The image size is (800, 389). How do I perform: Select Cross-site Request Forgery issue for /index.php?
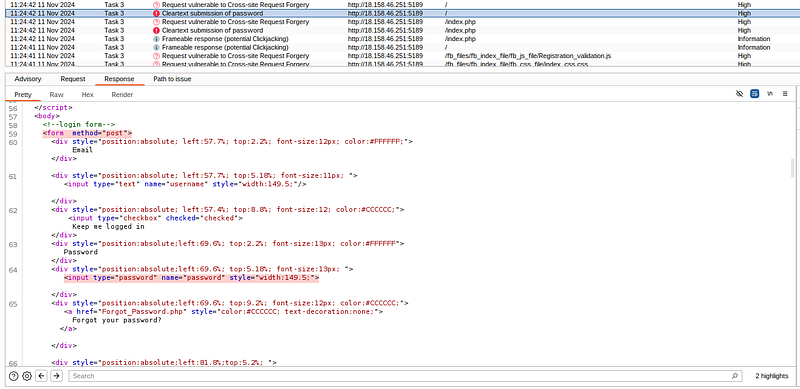[x=235, y=22]
